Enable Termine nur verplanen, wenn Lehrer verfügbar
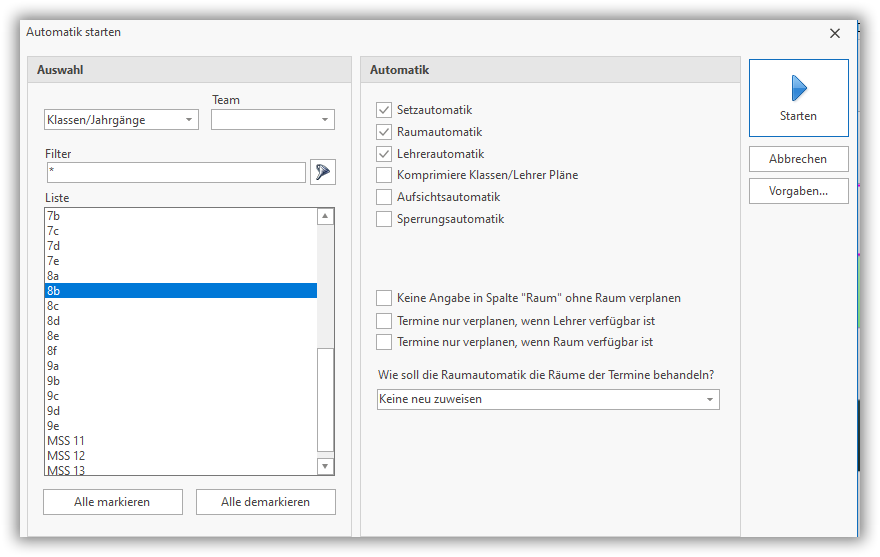880x557 pixels. click(x=384, y=321)
